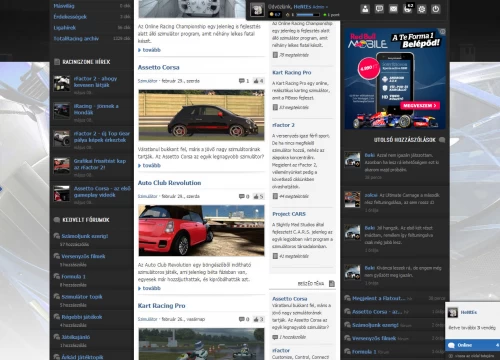Click the gold coin balance indicator

(x=275, y=15)
